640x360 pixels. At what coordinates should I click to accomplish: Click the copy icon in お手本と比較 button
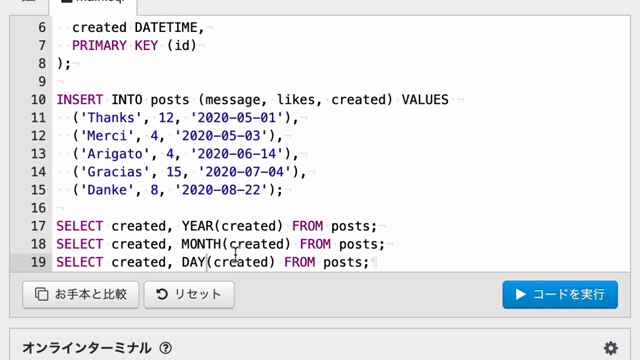(x=42, y=294)
